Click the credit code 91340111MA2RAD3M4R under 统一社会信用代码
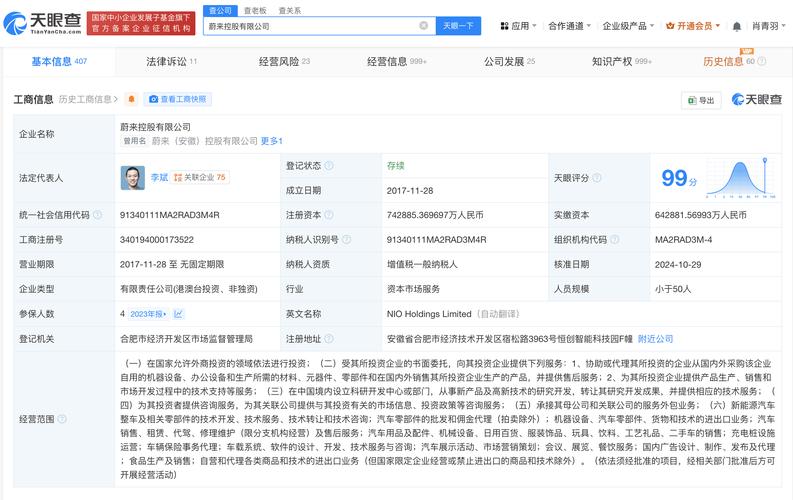Viewport: 793px width, 500px height. tap(169, 215)
